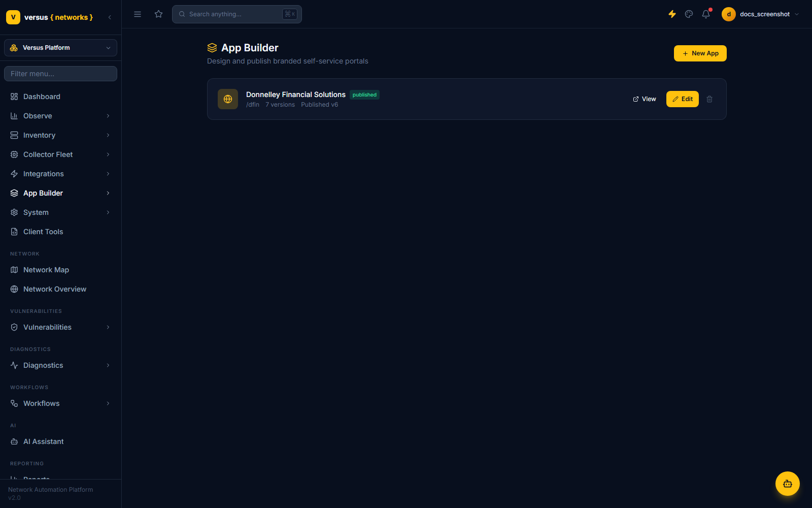
Task: Click the 'Published v6' text
Action: point(320,105)
